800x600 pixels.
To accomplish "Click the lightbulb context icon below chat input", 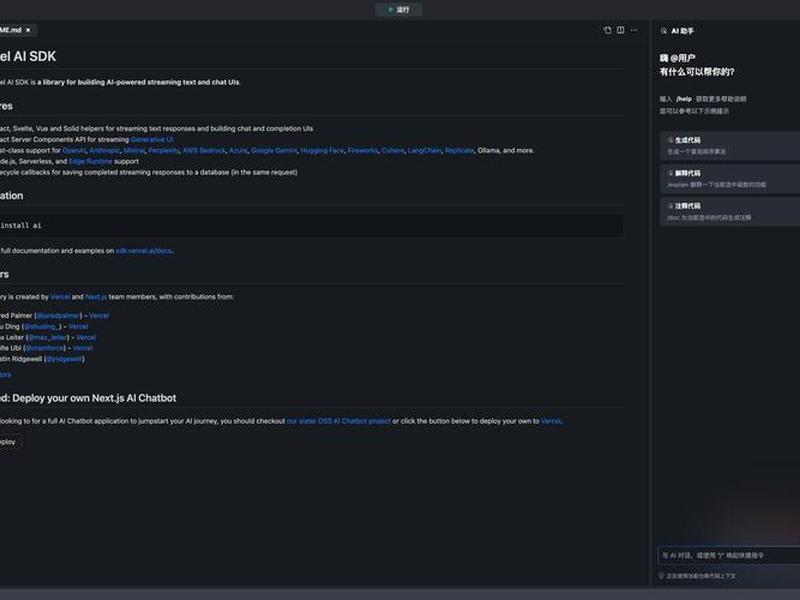I will (x=661, y=576).
